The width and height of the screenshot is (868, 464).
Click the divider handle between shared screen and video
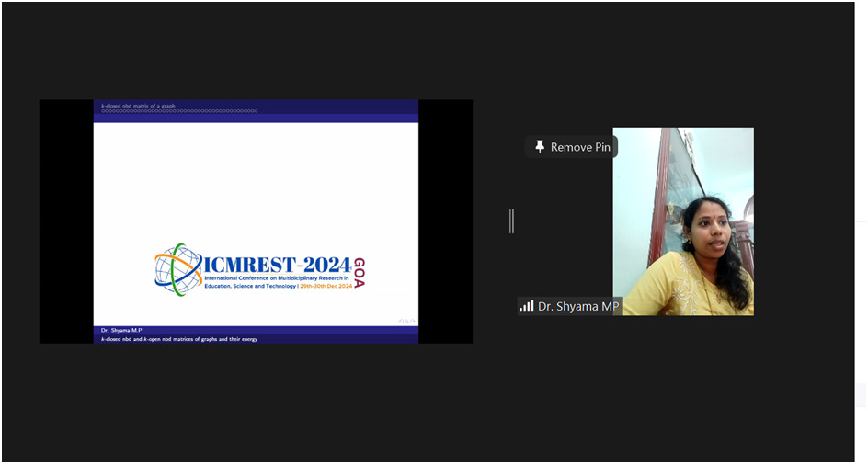[511, 221]
